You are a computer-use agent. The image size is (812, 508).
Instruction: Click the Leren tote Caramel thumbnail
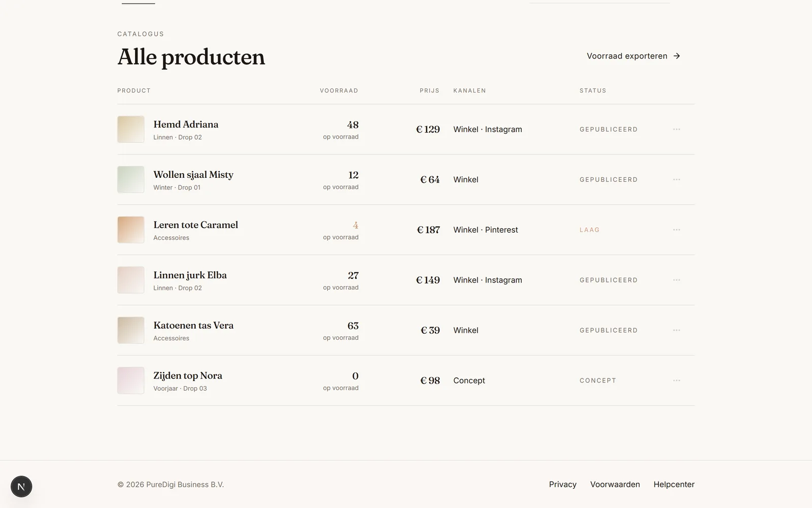[131, 230]
